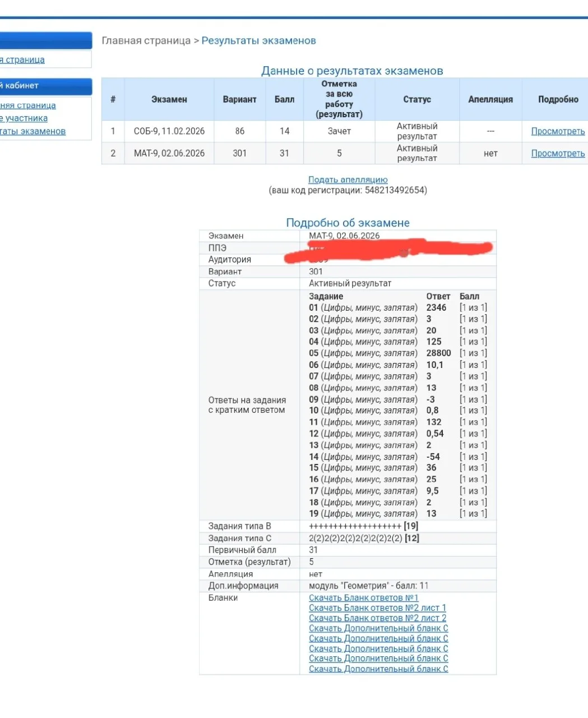Click the Доп.информация row label
The width and height of the screenshot is (588, 718).
243,586
